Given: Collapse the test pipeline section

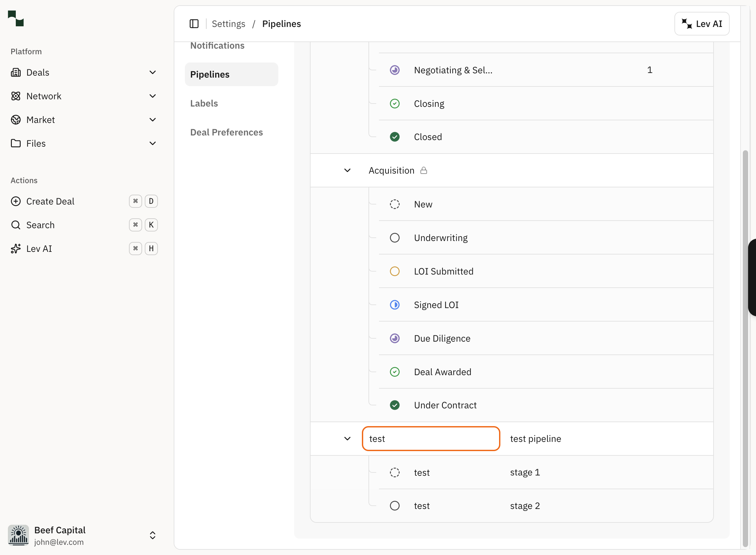Looking at the screenshot, I should click(348, 438).
